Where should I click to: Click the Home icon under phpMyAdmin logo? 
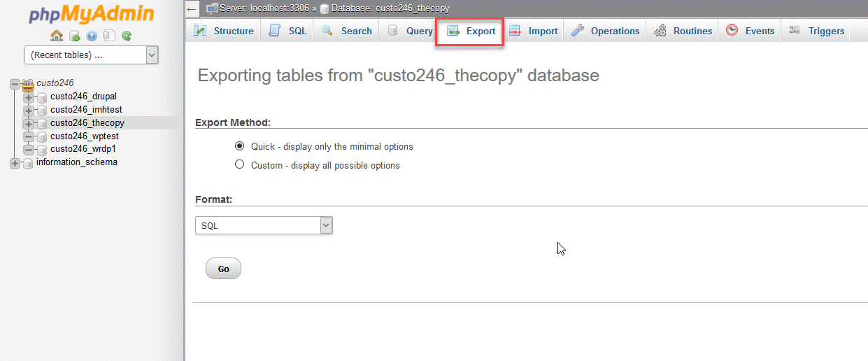[x=57, y=36]
